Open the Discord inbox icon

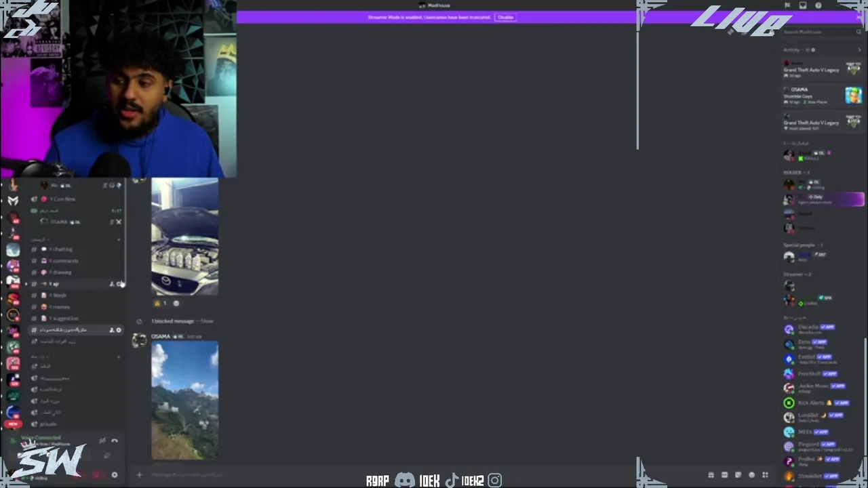click(x=803, y=5)
